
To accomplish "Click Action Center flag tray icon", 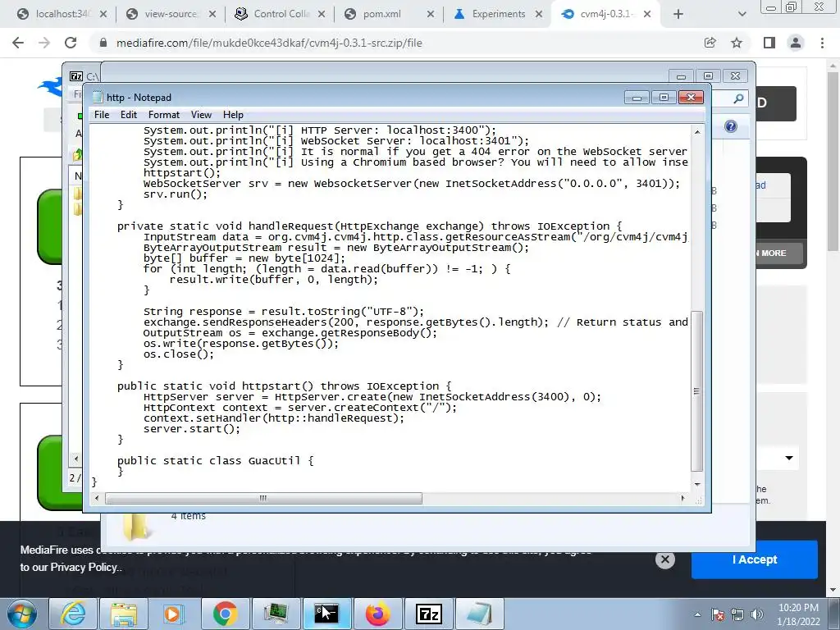I will coord(718,614).
